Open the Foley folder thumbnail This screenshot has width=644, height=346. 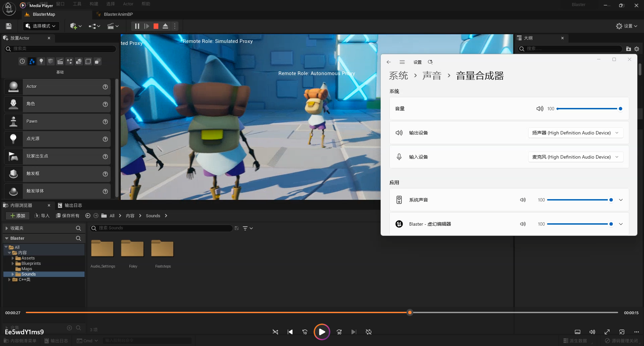[x=132, y=249]
